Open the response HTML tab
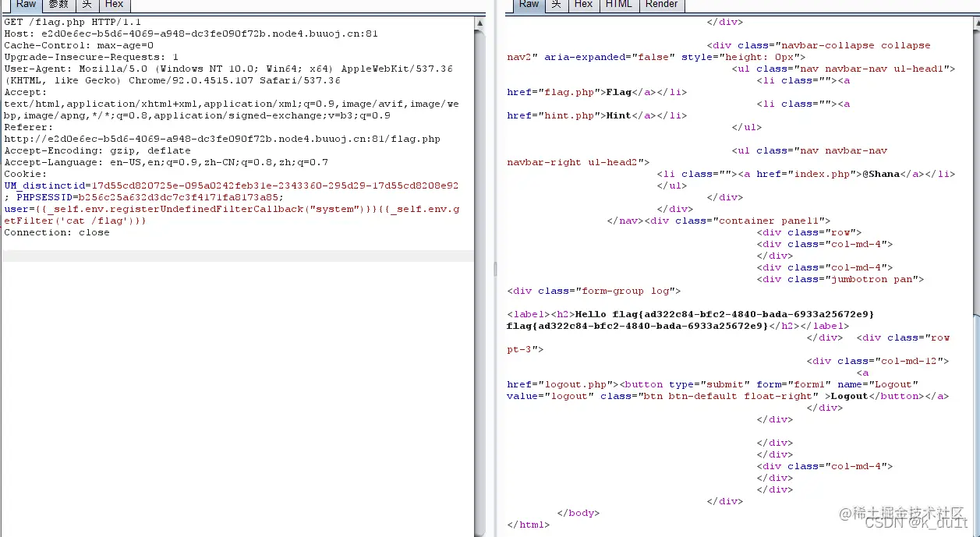980x537 pixels. click(x=619, y=5)
